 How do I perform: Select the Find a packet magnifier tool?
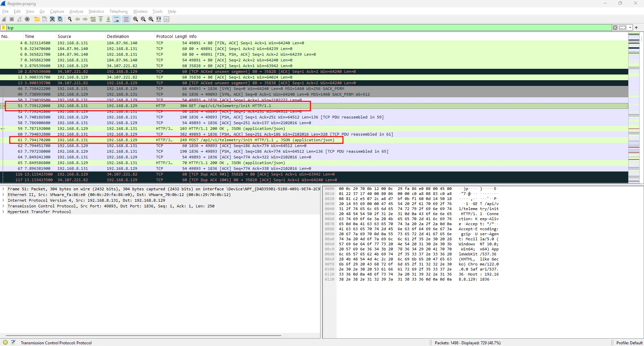69,19
